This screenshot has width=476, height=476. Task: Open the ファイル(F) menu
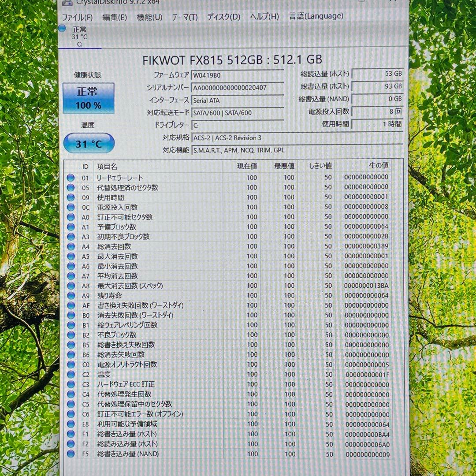78,16
